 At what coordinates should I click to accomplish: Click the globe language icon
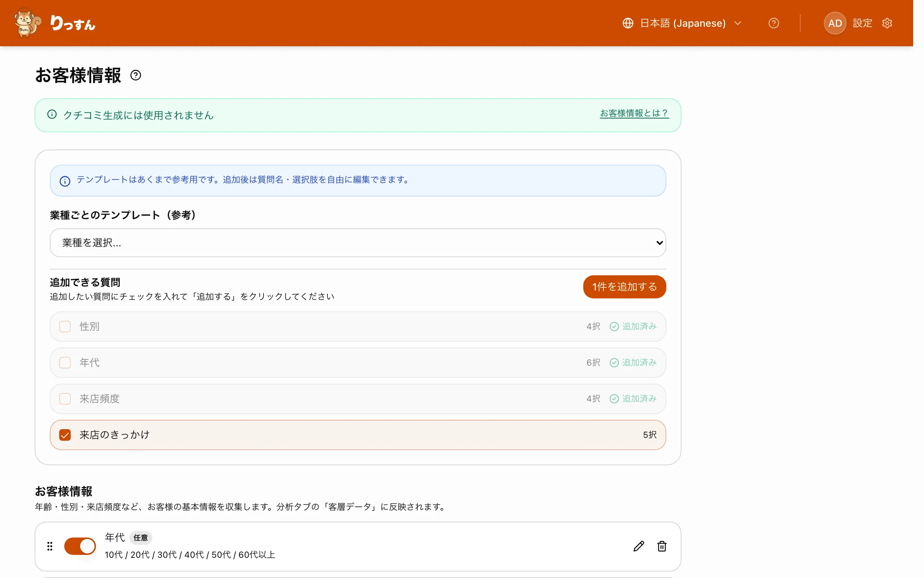(628, 23)
